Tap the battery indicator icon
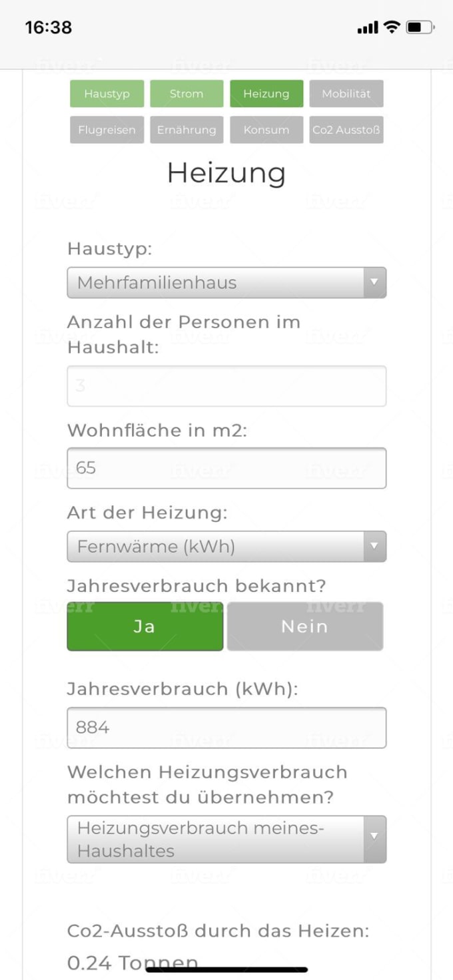The width and height of the screenshot is (453, 980). point(420,27)
